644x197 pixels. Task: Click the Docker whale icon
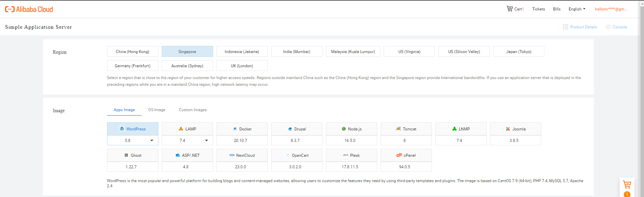(235, 129)
